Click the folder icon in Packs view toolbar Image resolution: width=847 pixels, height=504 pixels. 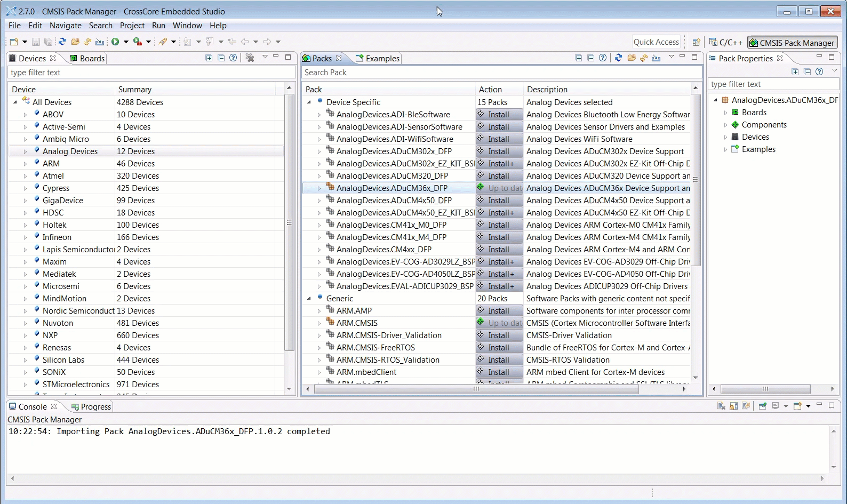632,58
